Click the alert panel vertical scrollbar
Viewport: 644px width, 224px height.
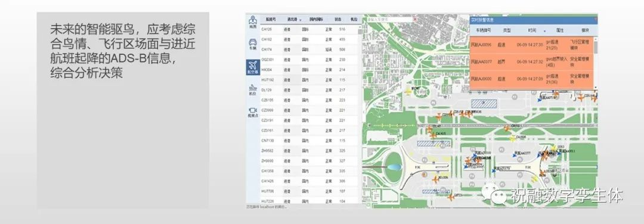point(596,61)
